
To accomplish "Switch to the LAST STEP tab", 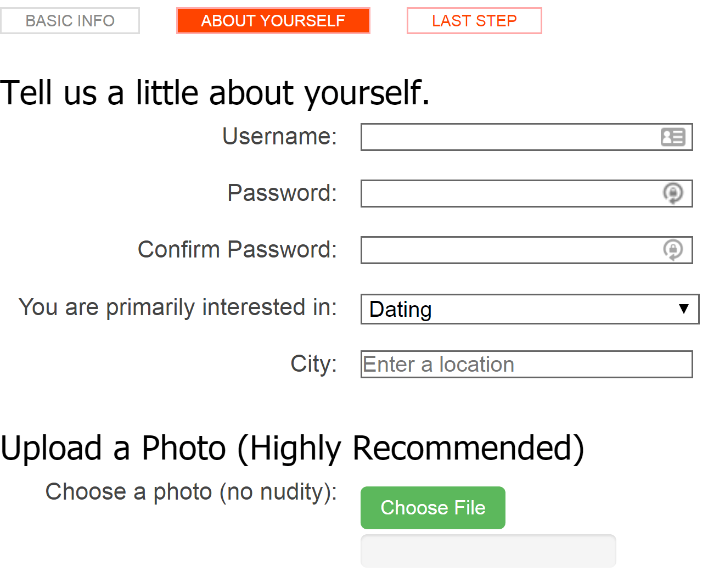I will [474, 20].
